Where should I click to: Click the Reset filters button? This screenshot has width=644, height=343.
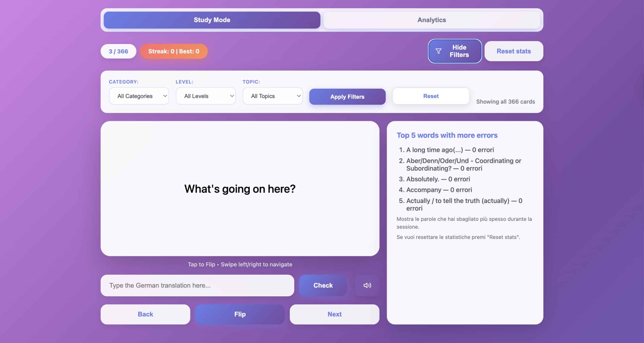coord(431,96)
